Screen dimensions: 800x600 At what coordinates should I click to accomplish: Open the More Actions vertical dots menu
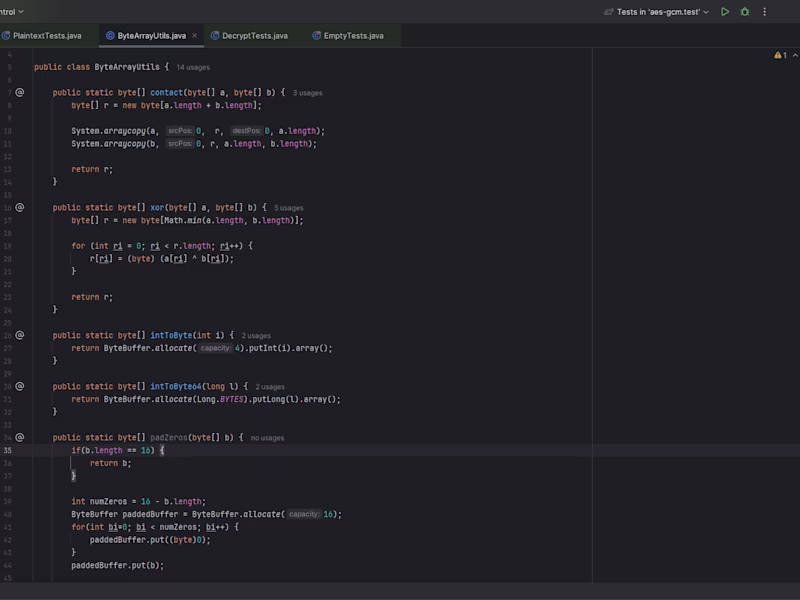tap(765, 12)
